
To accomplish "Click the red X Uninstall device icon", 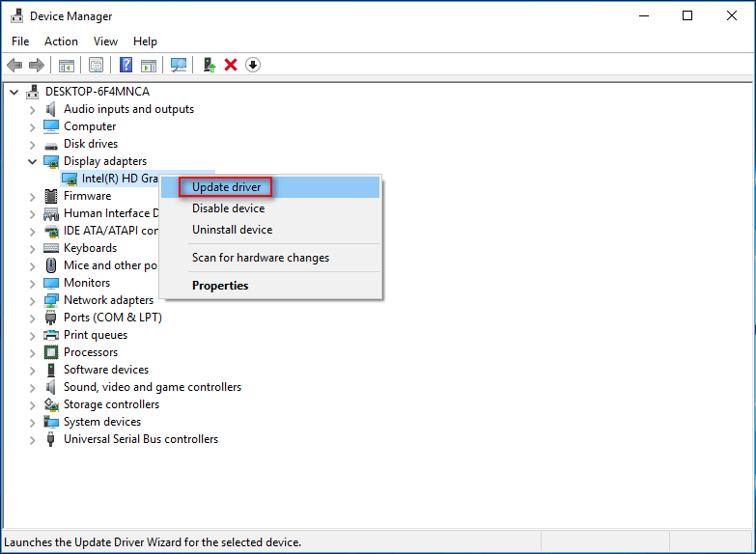I will pyautogui.click(x=231, y=65).
